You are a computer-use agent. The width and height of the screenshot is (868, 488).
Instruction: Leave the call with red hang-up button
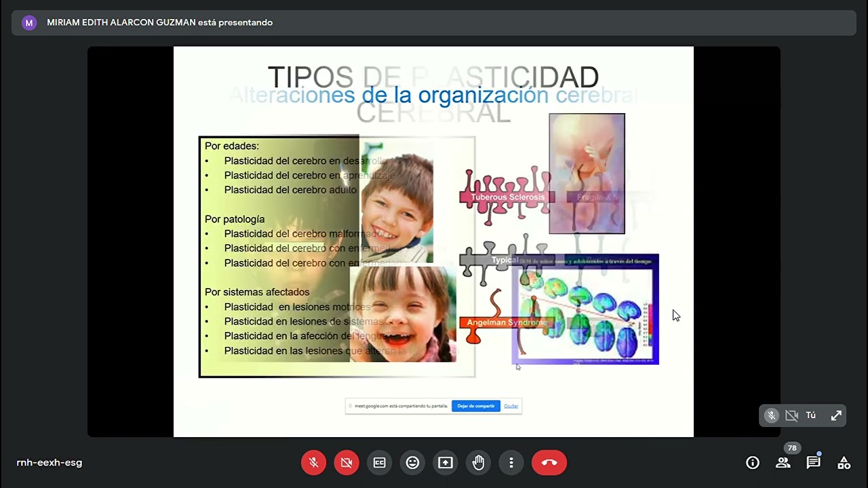tap(549, 463)
